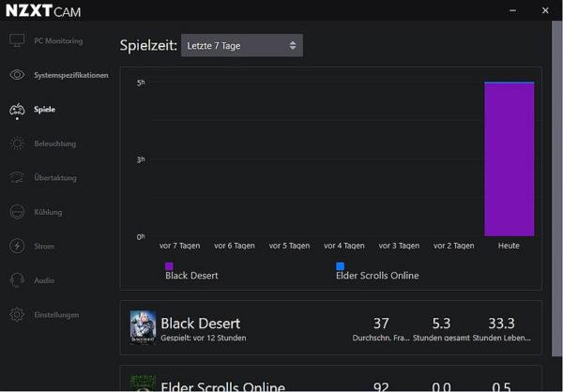Click the 'vor 7 Tagen' axis label

pyautogui.click(x=179, y=246)
